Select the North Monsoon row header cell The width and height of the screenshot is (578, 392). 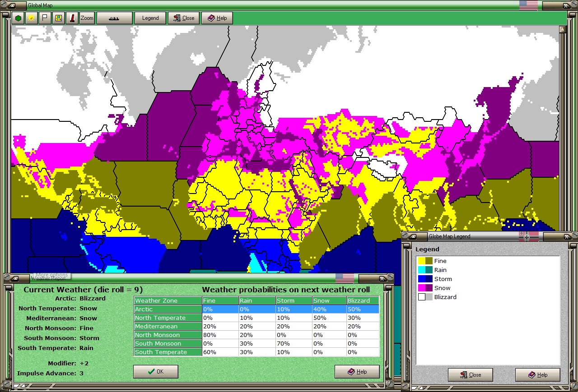pyautogui.click(x=168, y=335)
